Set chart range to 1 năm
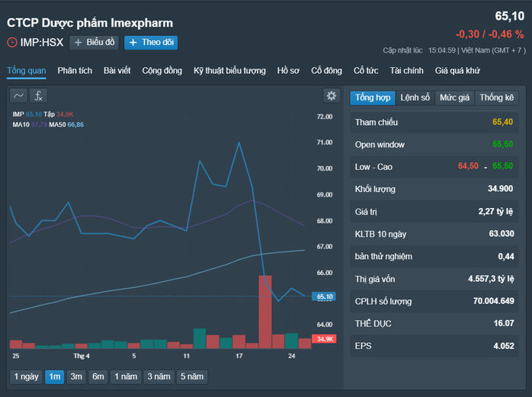Image resolution: width=532 pixels, height=397 pixels. pos(126,376)
